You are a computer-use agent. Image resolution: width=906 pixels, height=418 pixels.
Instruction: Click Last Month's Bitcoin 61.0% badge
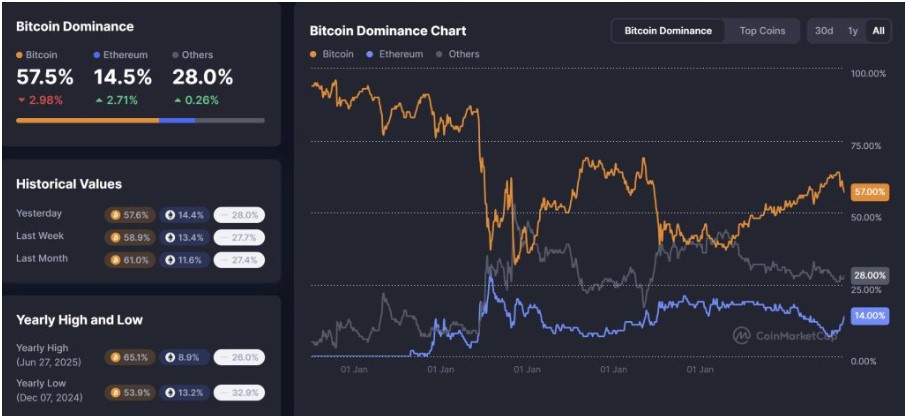tap(130, 260)
